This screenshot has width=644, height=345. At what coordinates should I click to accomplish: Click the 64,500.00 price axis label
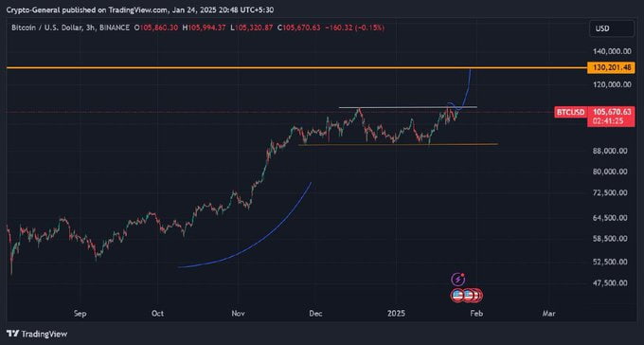pos(610,218)
